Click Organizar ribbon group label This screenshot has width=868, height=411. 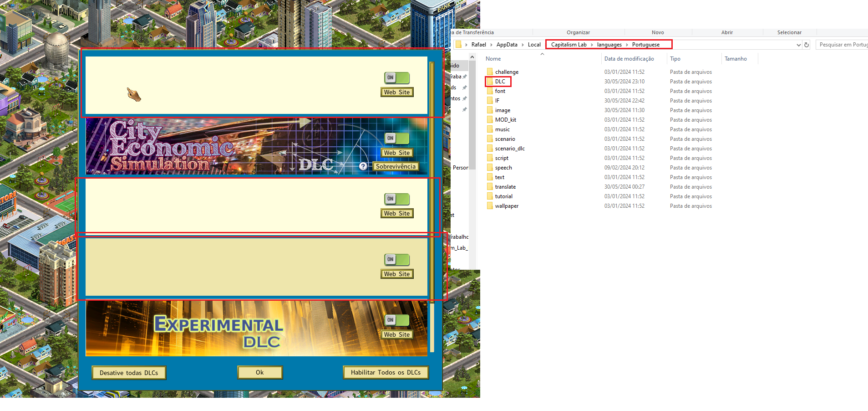tap(578, 32)
